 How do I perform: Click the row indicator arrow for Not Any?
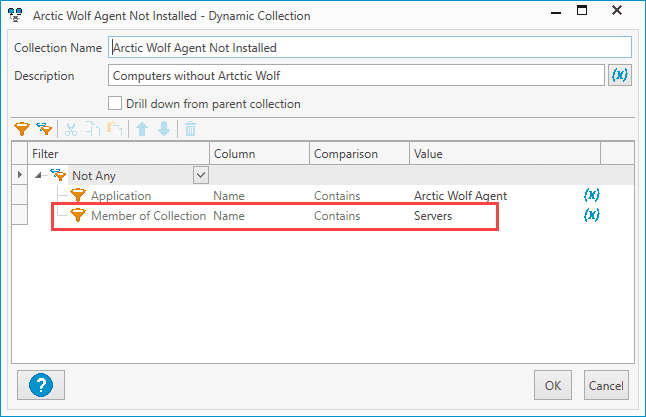click(x=19, y=175)
